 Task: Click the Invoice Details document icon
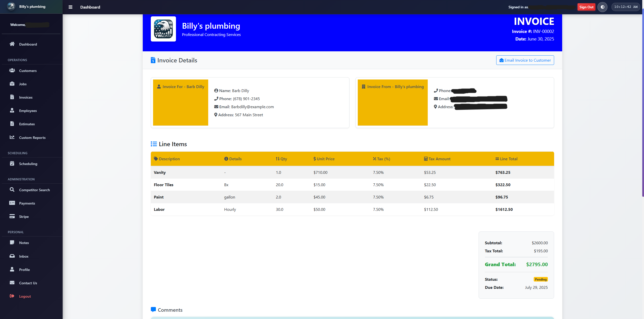[x=153, y=60]
